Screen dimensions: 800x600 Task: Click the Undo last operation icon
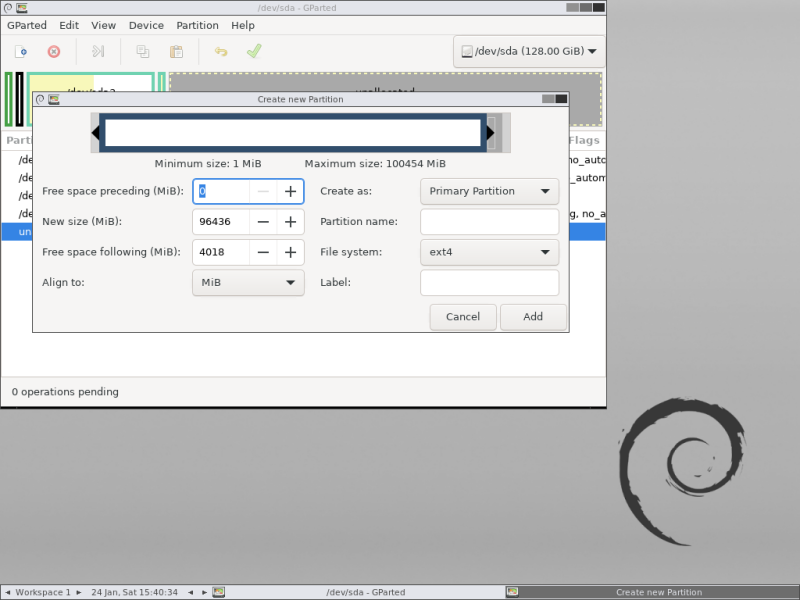click(x=220, y=52)
